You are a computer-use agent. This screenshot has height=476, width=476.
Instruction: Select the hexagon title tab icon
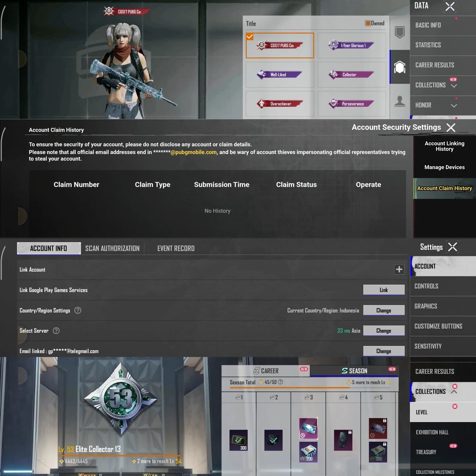point(400,67)
